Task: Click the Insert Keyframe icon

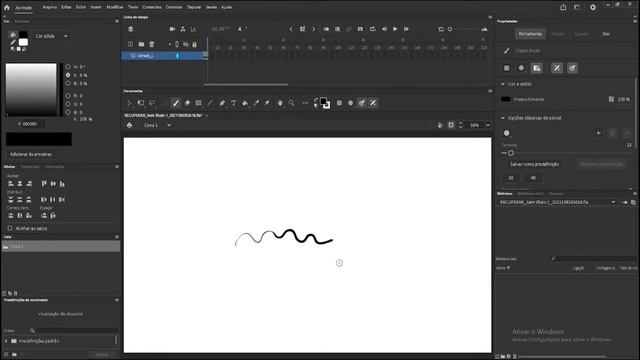Action: pos(302,29)
